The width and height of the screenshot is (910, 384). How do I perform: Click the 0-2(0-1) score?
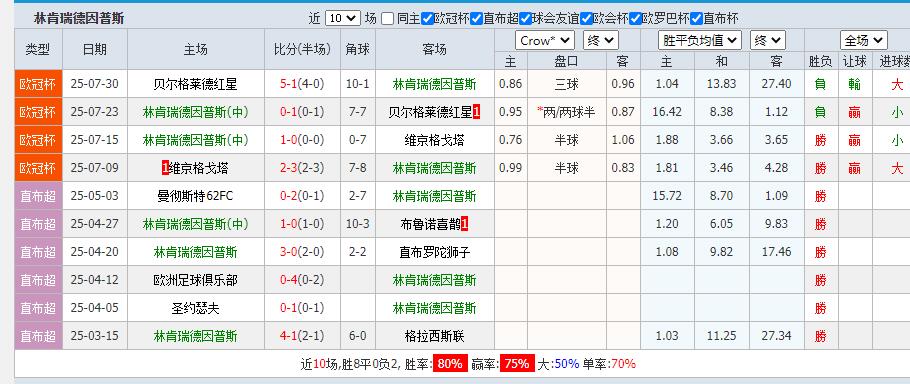302,196
